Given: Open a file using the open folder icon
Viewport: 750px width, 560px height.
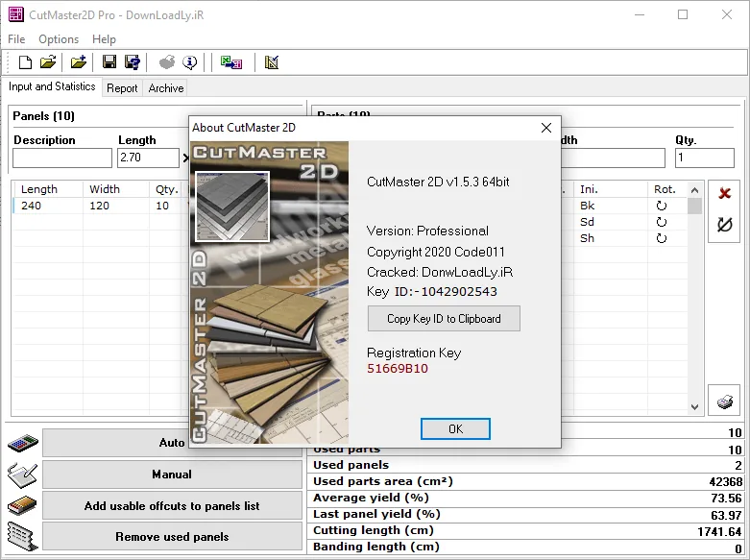Looking at the screenshot, I should click(x=48, y=62).
